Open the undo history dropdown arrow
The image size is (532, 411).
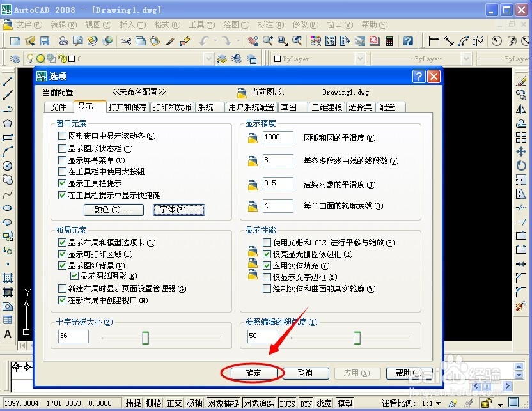point(215,41)
